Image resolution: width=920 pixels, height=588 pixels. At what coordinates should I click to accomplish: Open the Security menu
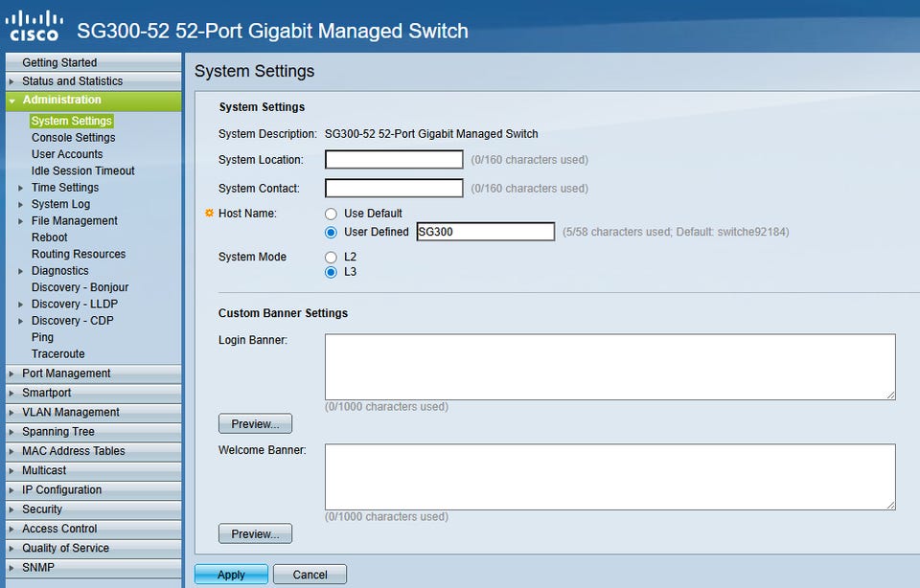(93, 509)
